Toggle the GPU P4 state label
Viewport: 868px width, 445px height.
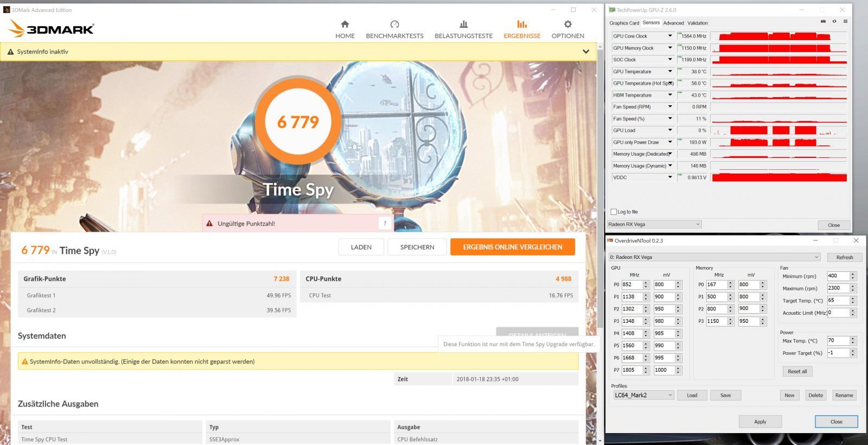[616, 333]
